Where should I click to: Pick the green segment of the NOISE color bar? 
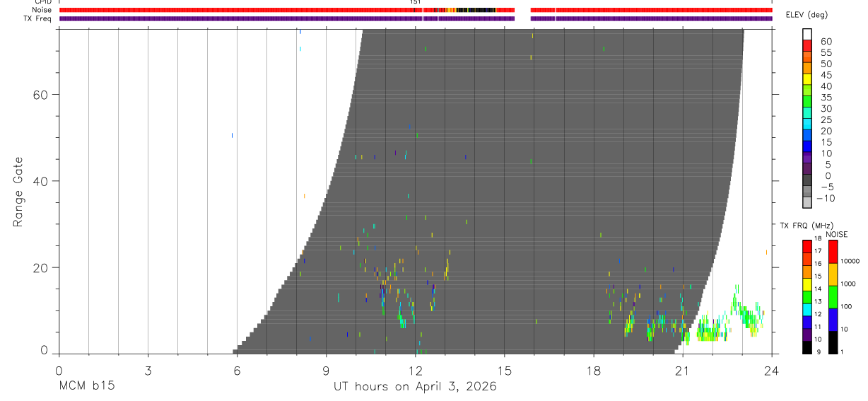coord(833,296)
